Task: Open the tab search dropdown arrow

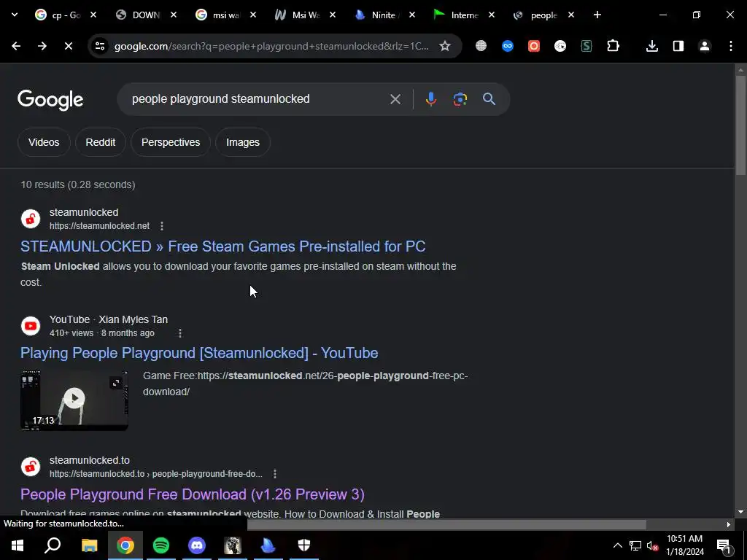Action: click(x=15, y=15)
